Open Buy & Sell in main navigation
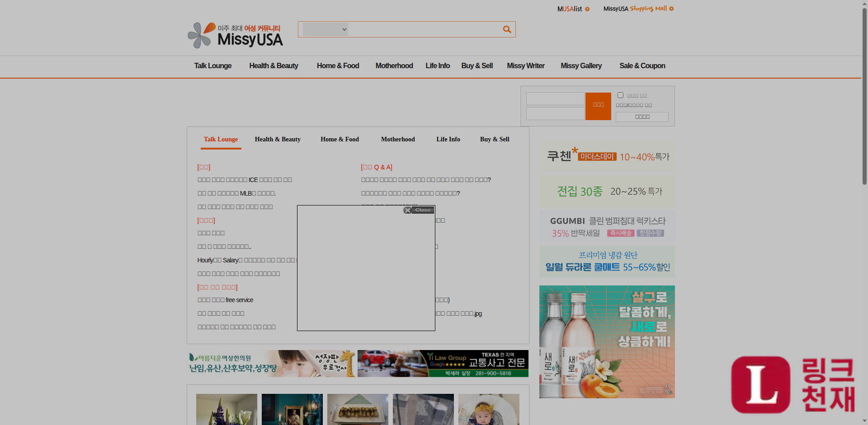This screenshot has width=868, height=425. point(477,66)
